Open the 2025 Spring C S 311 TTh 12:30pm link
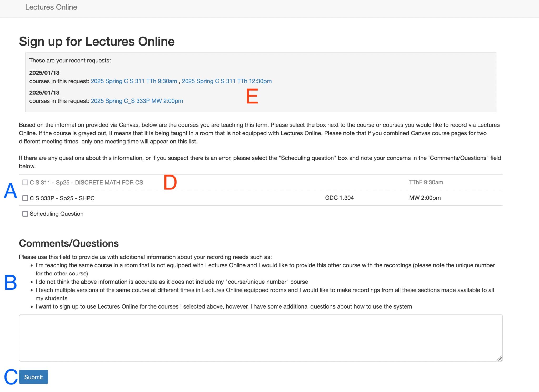Screen dimensions: 539x392 coord(227,81)
